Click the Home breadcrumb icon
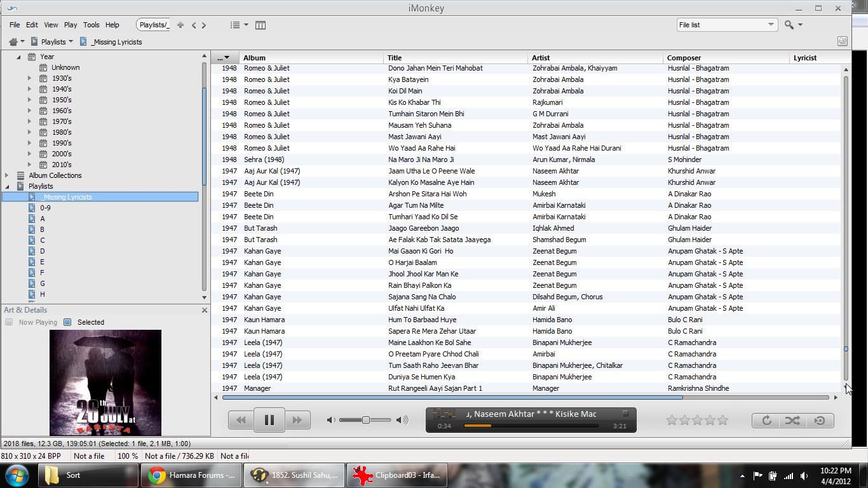The height and width of the screenshot is (488, 868). [13, 42]
